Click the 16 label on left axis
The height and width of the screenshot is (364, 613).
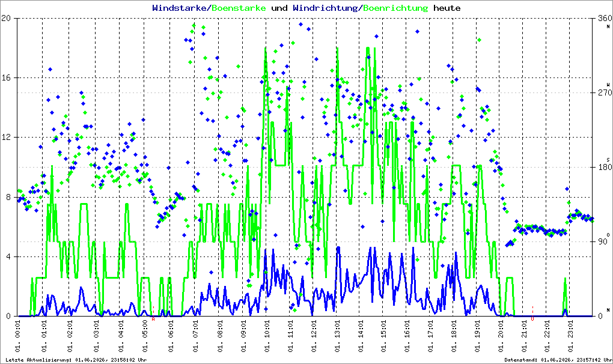pyautogui.click(x=6, y=77)
